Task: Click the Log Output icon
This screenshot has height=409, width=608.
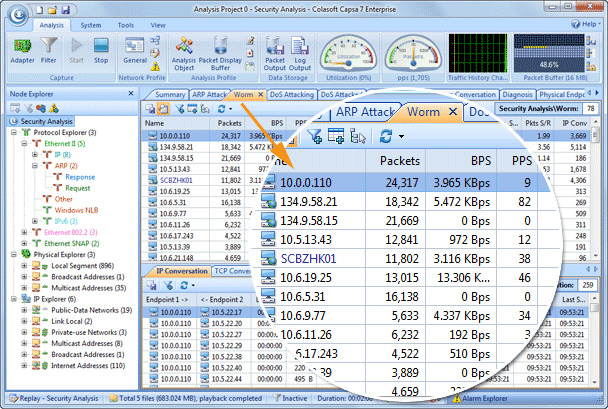Action: point(300,54)
